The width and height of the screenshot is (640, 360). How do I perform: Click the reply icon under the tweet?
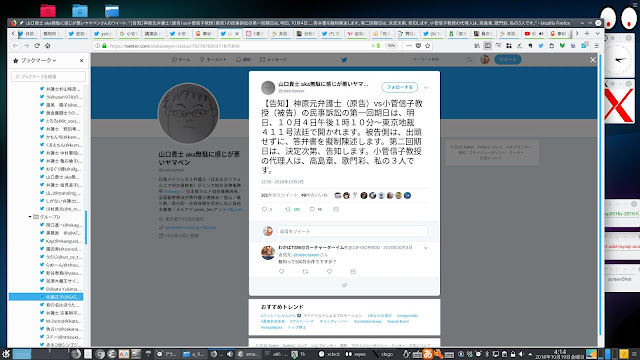click(264, 209)
